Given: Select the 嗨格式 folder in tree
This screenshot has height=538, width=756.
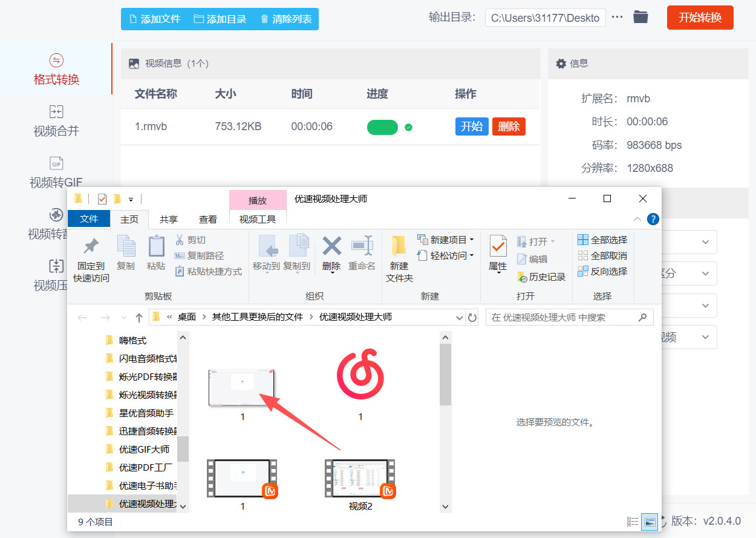Looking at the screenshot, I should tap(132, 341).
